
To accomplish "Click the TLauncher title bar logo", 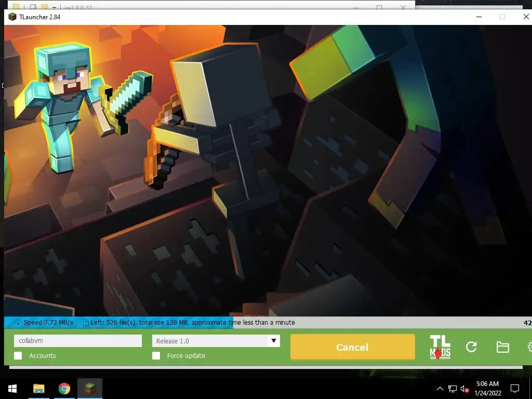I will (x=12, y=17).
